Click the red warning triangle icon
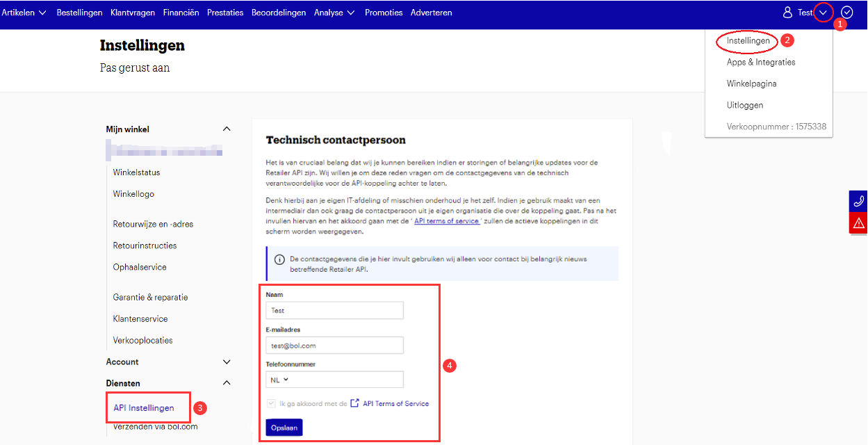This screenshot has width=868, height=445. coord(858,222)
